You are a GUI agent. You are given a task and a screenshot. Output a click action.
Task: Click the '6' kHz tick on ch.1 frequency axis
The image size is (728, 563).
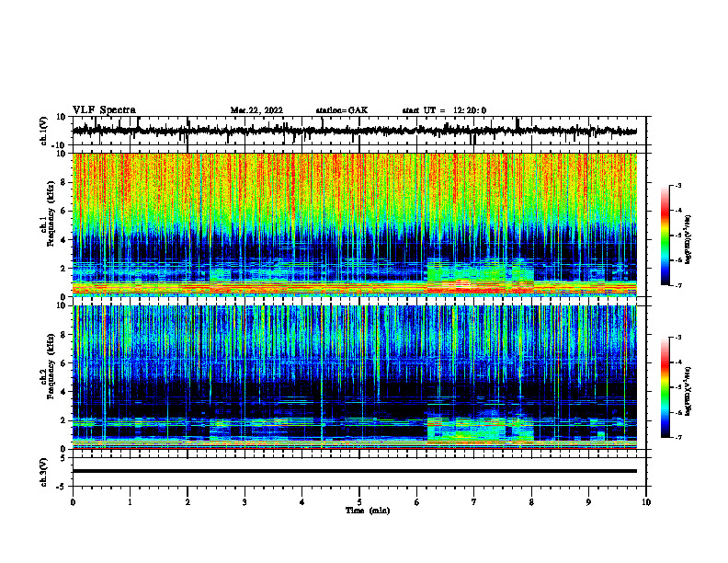point(64,212)
